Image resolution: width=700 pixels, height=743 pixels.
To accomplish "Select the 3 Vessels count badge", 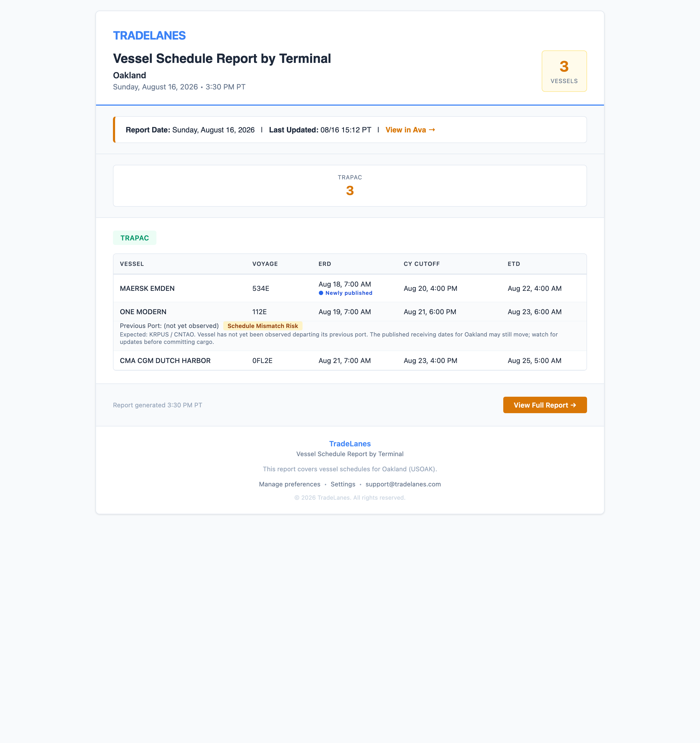I will 564,71.
